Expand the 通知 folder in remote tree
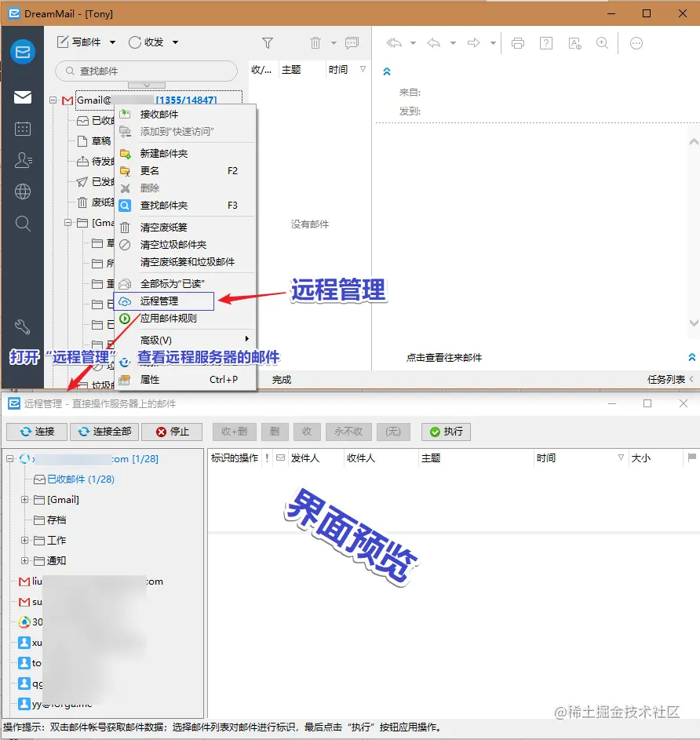700x740 pixels. [24, 560]
